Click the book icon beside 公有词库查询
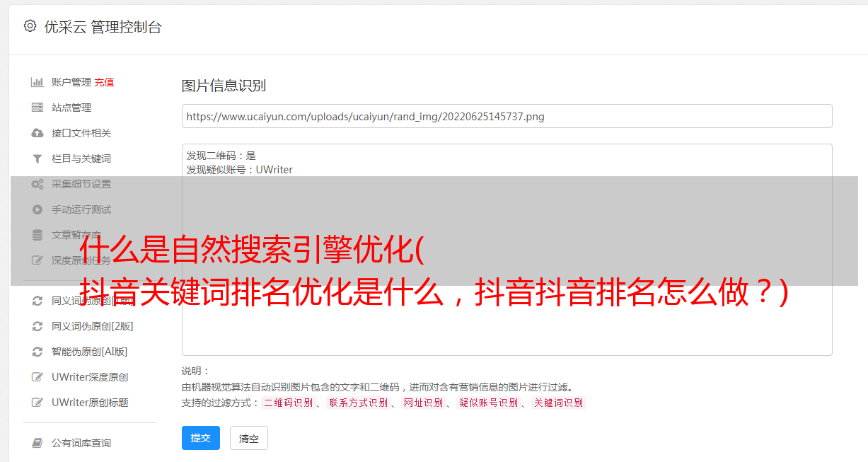This screenshot has height=462, width=868. (37, 443)
